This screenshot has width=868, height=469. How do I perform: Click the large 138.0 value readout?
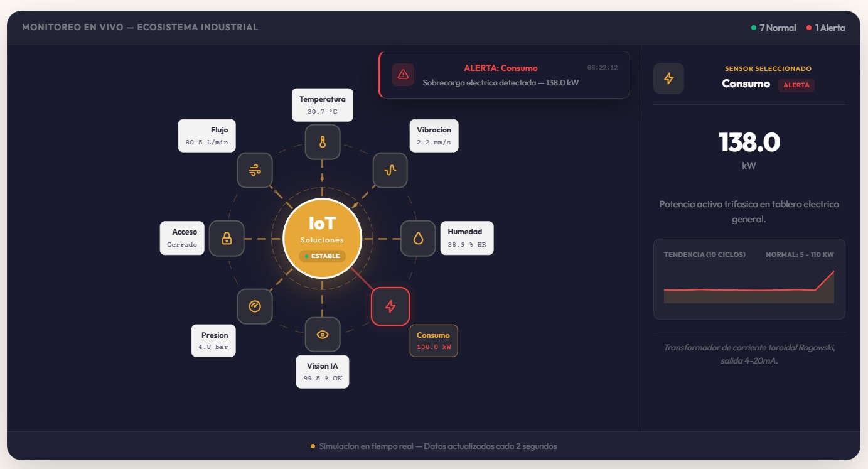point(749,143)
